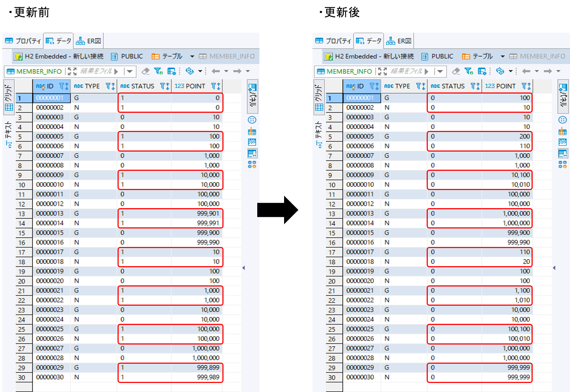Screen dimensions: 570x392
Task: Toggle パネル side button in 更新後 panel
Action: click(x=563, y=96)
